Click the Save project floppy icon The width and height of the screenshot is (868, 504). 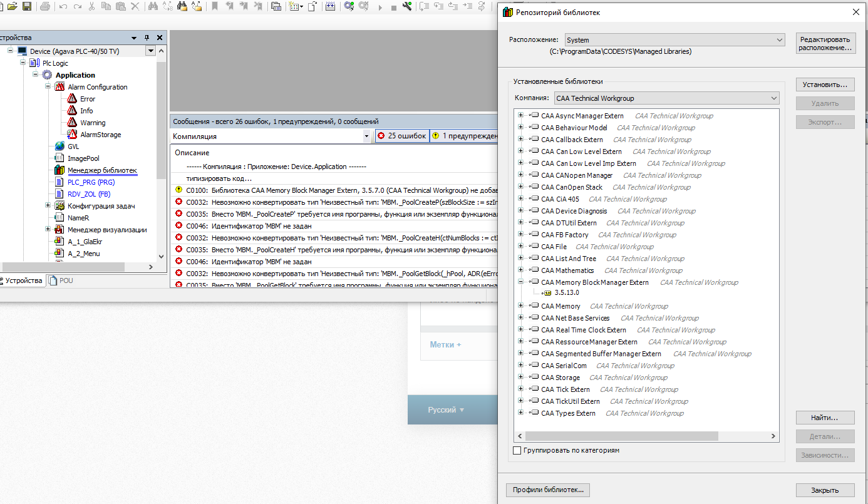tap(27, 6)
